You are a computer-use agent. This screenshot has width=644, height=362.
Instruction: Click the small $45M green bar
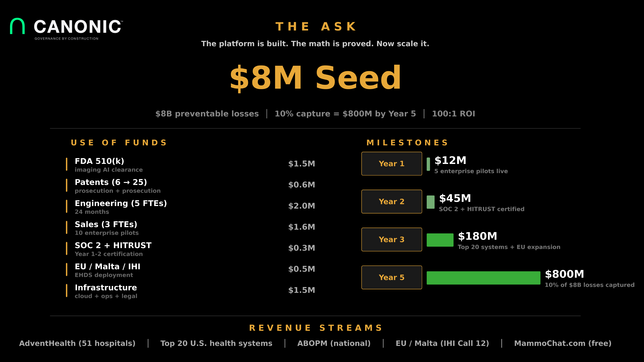[x=431, y=202]
